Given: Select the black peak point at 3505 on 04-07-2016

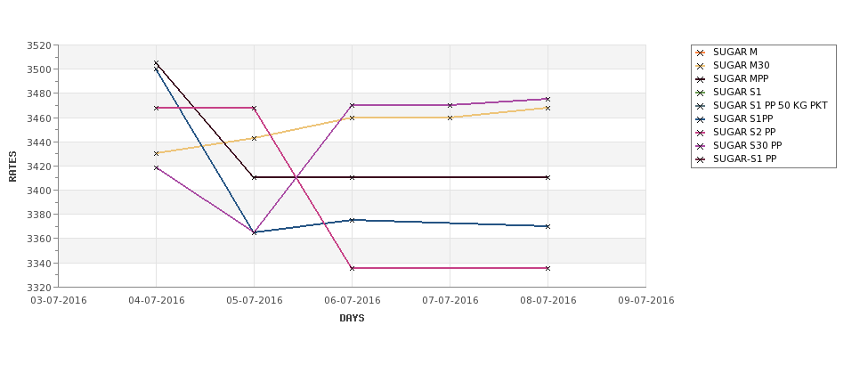Looking at the screenshot, I should pos(156,63).
